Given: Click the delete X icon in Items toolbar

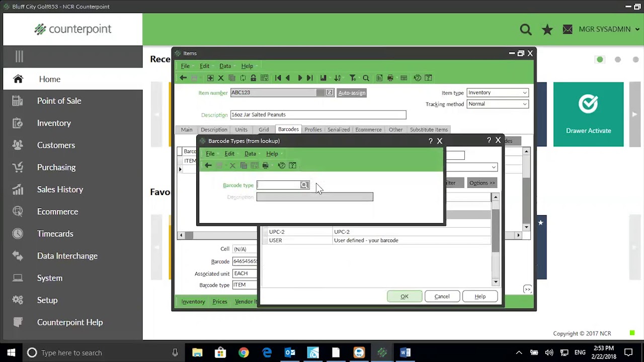Looking at the screenshot, I should [221, 78].
